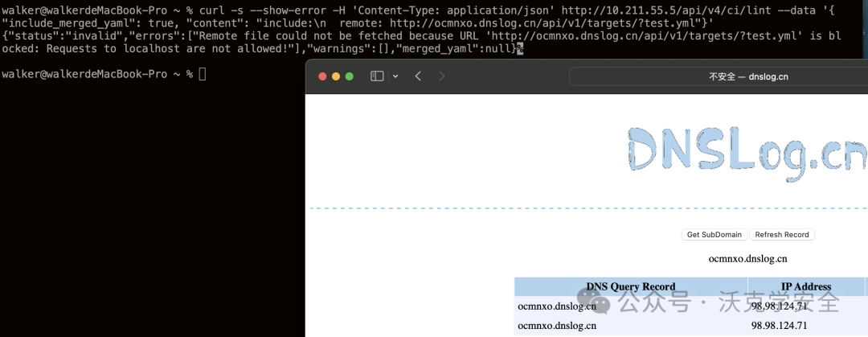
Task: Click the terminal prompt cursor on the empty line
Action: pyautogui.click(x=202, y=74)
